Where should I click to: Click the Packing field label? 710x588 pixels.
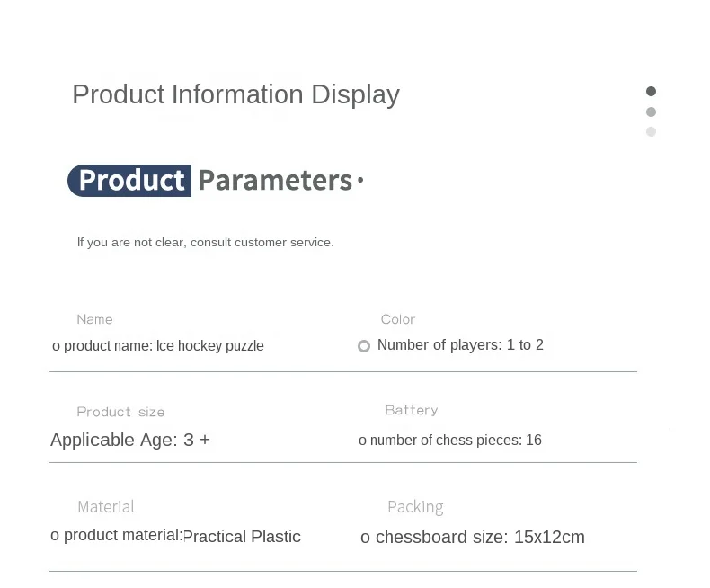415,507
